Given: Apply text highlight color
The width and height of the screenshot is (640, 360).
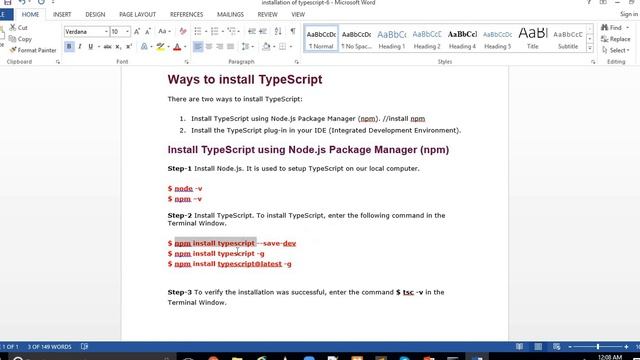Looking at the screenshot, I should (160, 47).
